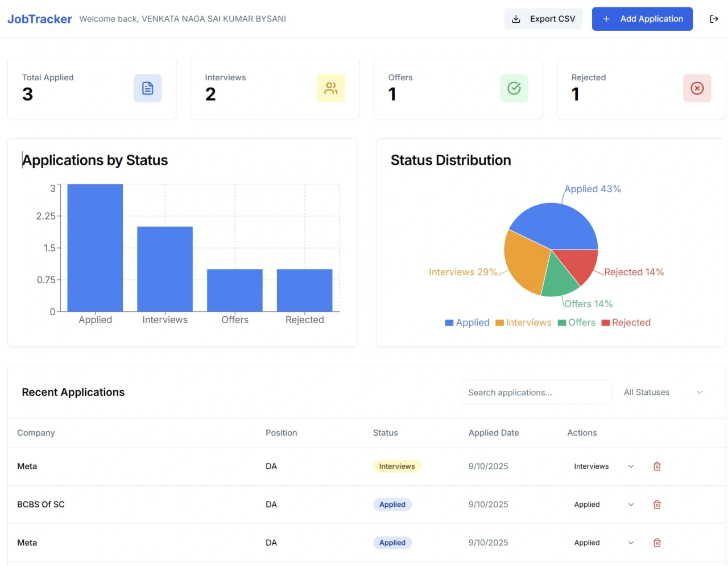This screenshot has height=566, width=728.
Task: Click trash icon for BCBS Of SC
Action: 657,505
